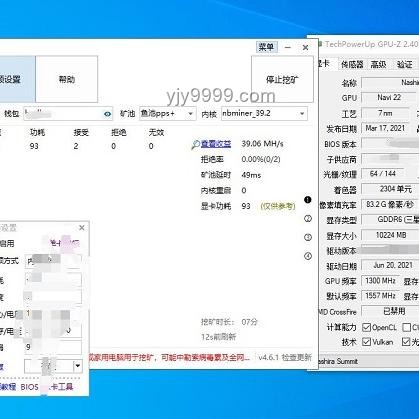The width and height of the screenshot is (419, 419).
Task: Open the 传感器 tab in GPU-Z
Action: pos(352,64)
